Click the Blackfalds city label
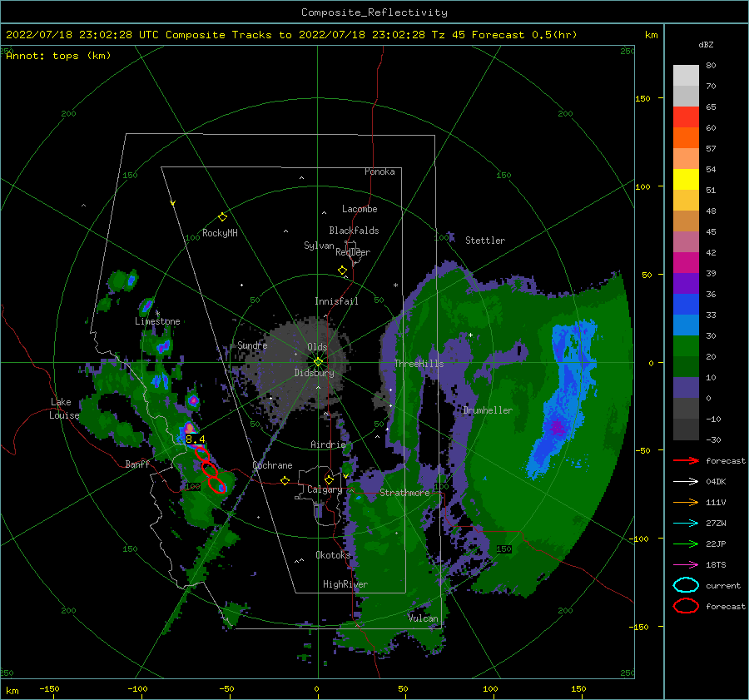The width and height of the screenshot is (749, 700). tap(354, 231)
